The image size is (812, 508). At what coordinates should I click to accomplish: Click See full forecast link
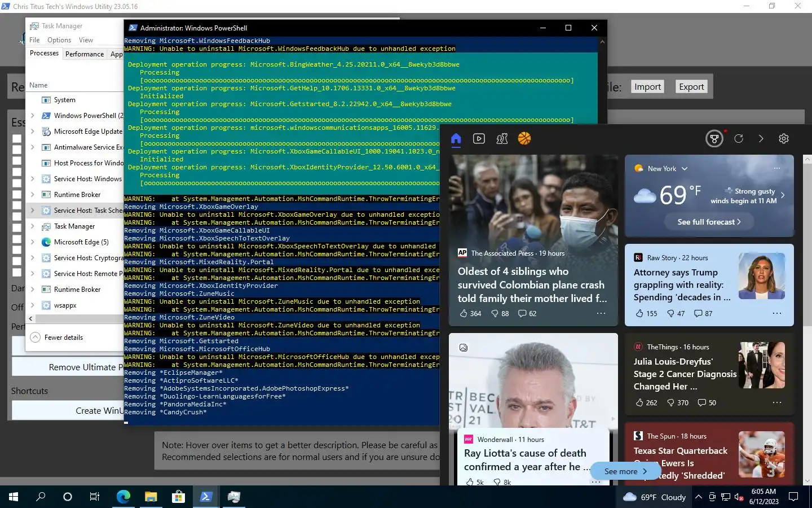[x=709, y=222]
